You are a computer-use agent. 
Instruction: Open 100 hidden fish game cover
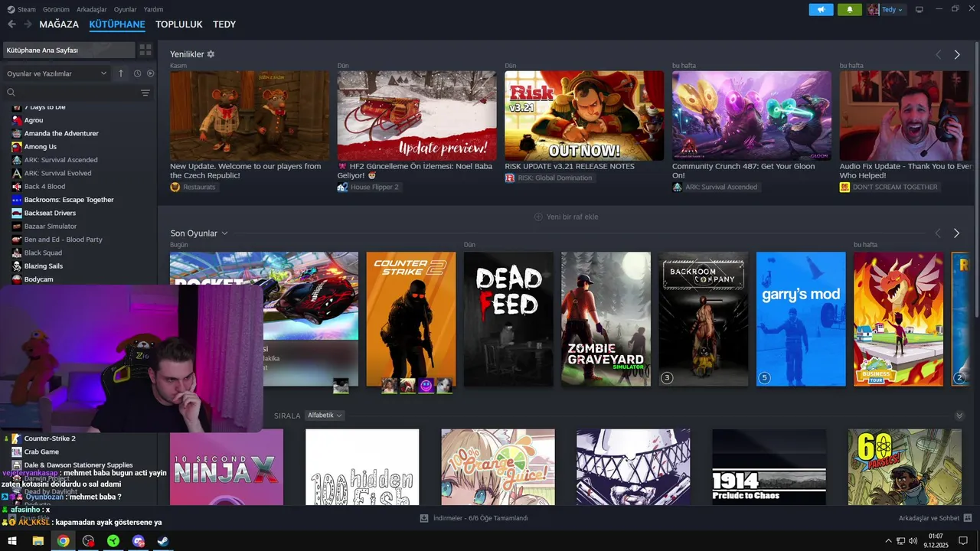pos(362,467)
